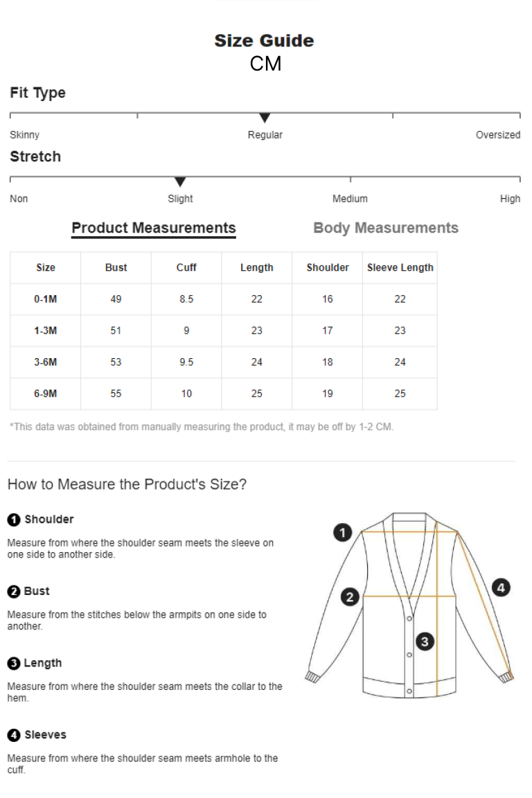Click the Stretch Slight triangle marker
Screen dimensions: 532x798
[180, 182]
